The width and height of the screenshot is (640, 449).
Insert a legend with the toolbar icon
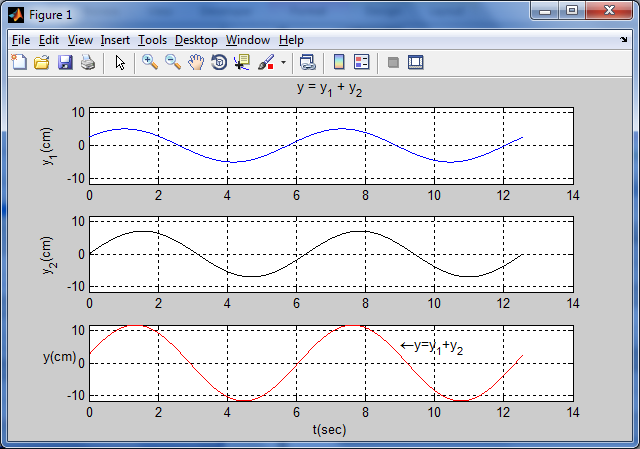pos(362,62)
